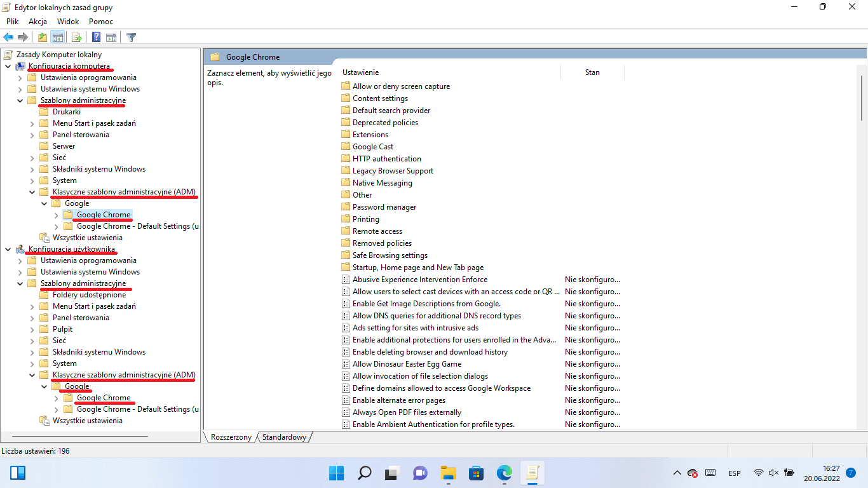Viewport: 868px width, 488px height.
Task: Click the ESP input language indicator
Action: point(735,473)
